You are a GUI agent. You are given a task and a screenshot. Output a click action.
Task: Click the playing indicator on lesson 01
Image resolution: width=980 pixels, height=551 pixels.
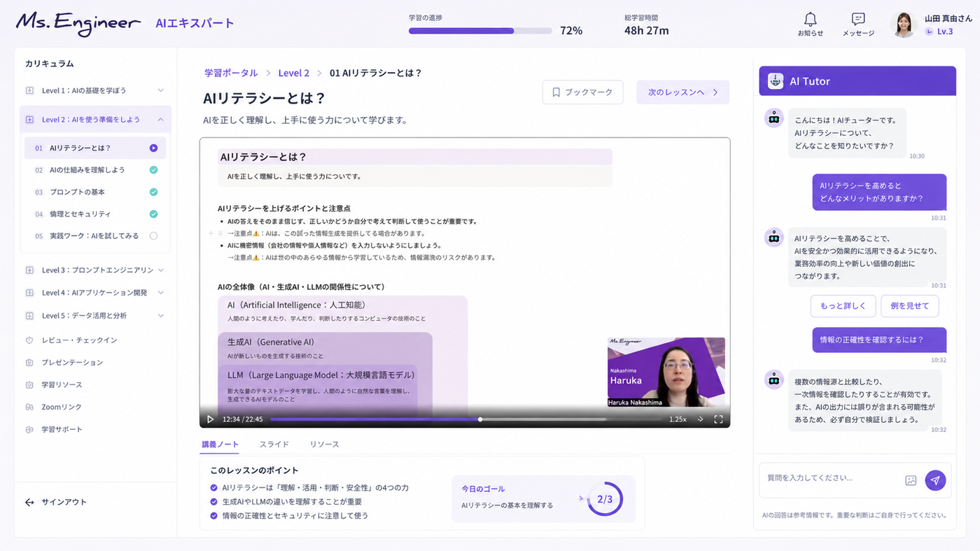[x=153, y=148]
